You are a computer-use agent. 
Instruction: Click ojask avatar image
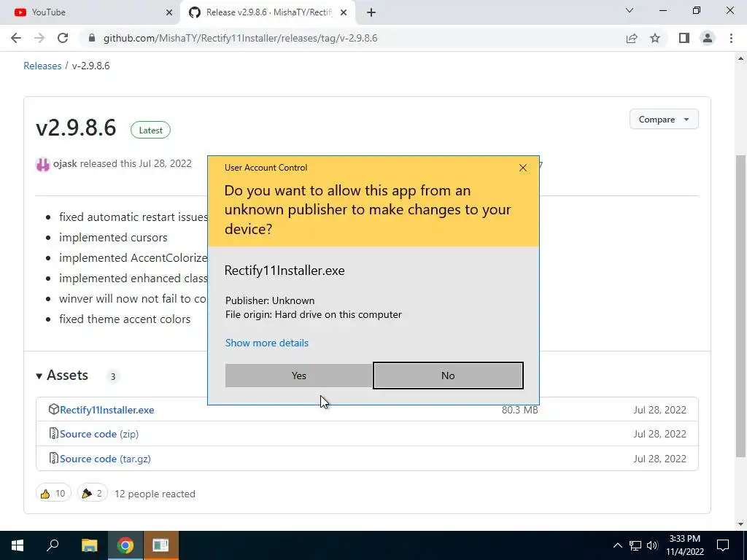coord(43,165)
